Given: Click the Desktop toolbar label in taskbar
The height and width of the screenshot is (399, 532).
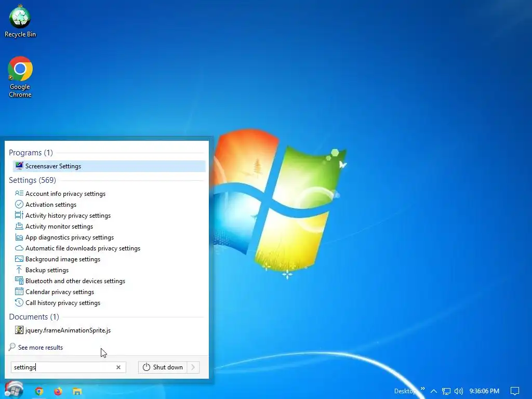Looking at the screenshot, I should coord(405,391).
